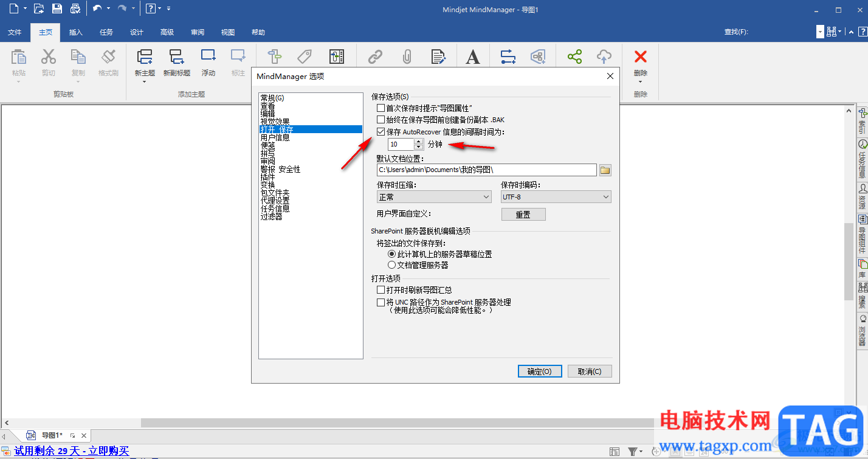Open the Index side panel tab
The height and width of the screenshot is (459, 868).
point(862,121)
